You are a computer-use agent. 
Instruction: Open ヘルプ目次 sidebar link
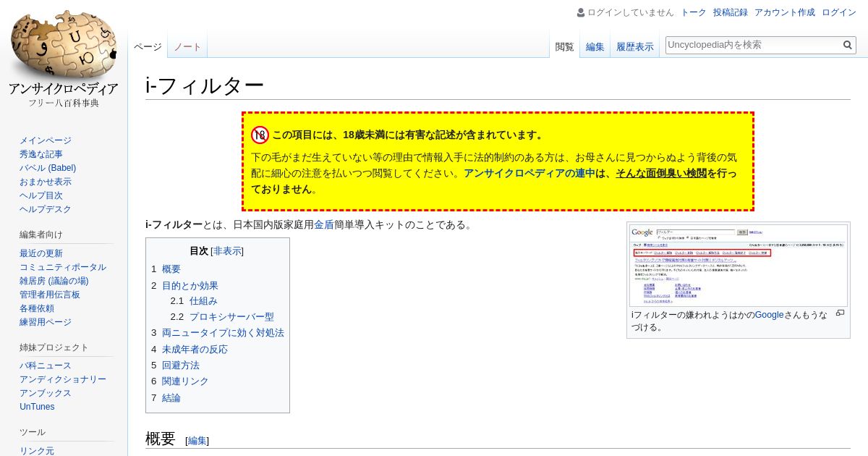41,195
